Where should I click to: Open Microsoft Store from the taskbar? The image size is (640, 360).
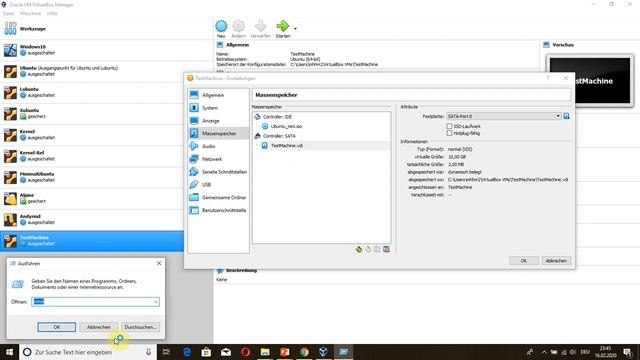pyautogui.click(x=207, y=352)
